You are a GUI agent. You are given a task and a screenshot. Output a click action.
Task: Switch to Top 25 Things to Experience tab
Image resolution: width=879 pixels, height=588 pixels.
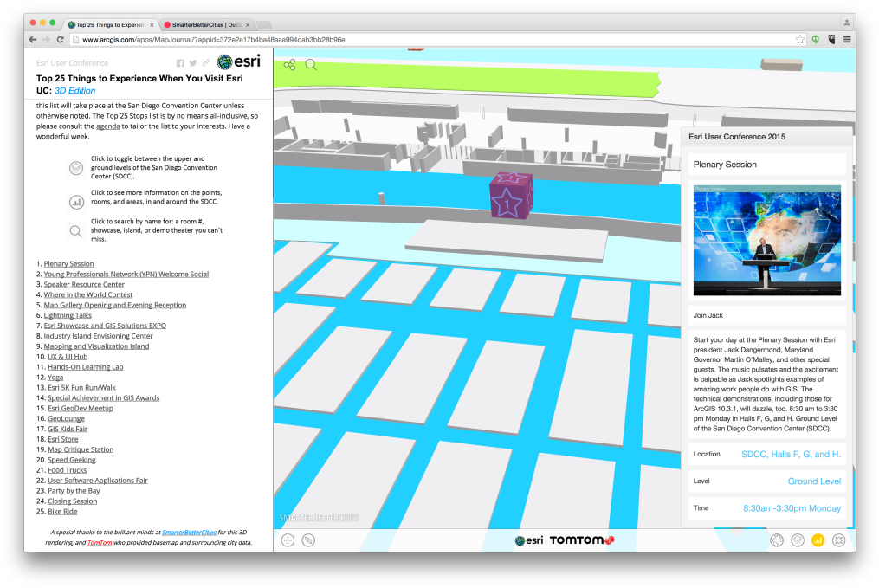(x=111, y=24)
